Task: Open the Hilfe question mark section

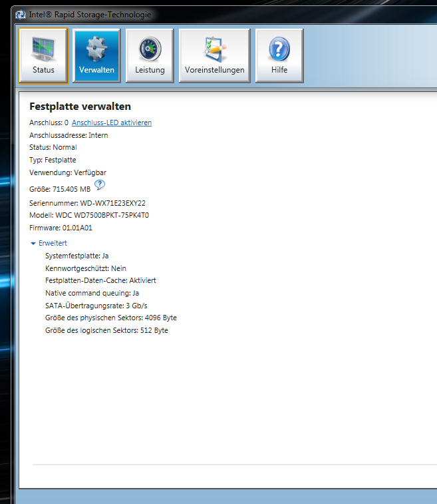Action: pos(279,55)
